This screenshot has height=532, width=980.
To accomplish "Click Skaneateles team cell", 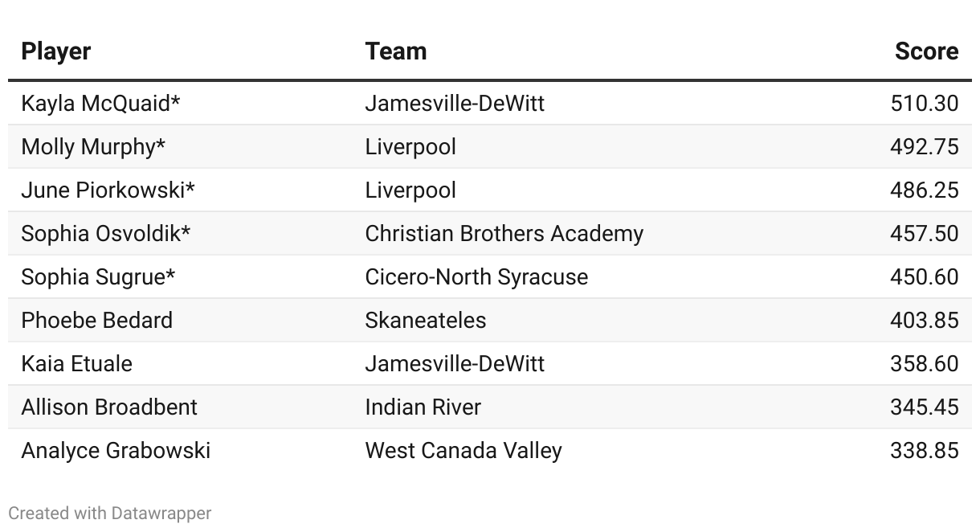I will (426, 321).
